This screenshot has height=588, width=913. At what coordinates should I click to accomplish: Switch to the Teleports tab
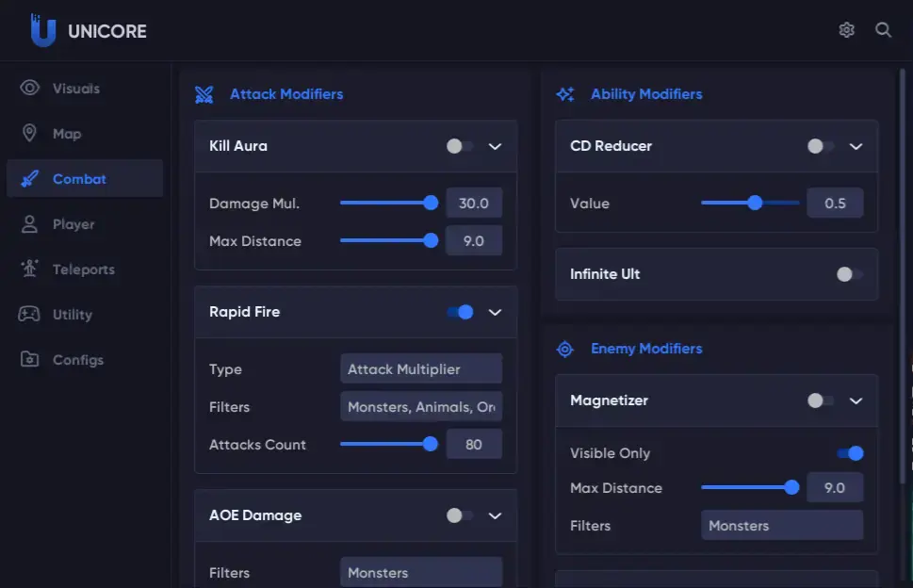pyautogui.click(x=85, y=269)
